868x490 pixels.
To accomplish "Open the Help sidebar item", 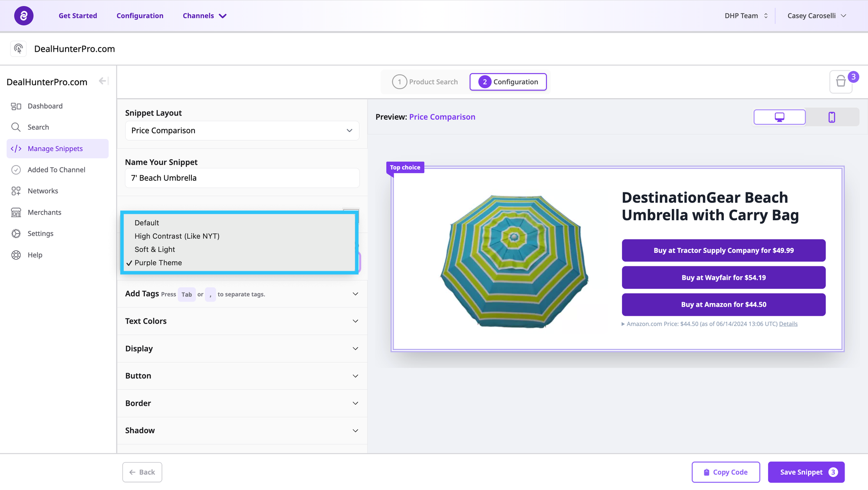I will click(35, 255).
